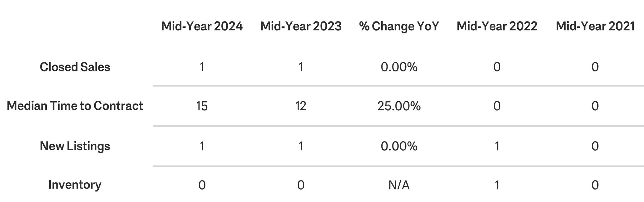Select Inventory value under Mid-Year 2022
The image size is (644, 202).
pos(497,185)
